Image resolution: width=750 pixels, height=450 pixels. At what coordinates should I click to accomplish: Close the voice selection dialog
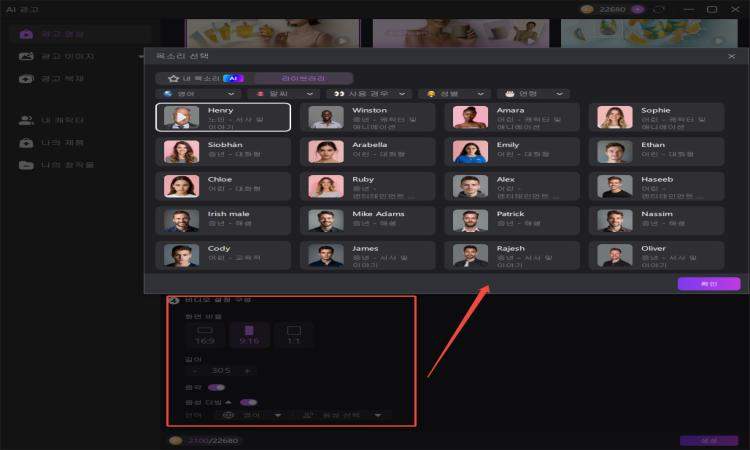[731, 56]
